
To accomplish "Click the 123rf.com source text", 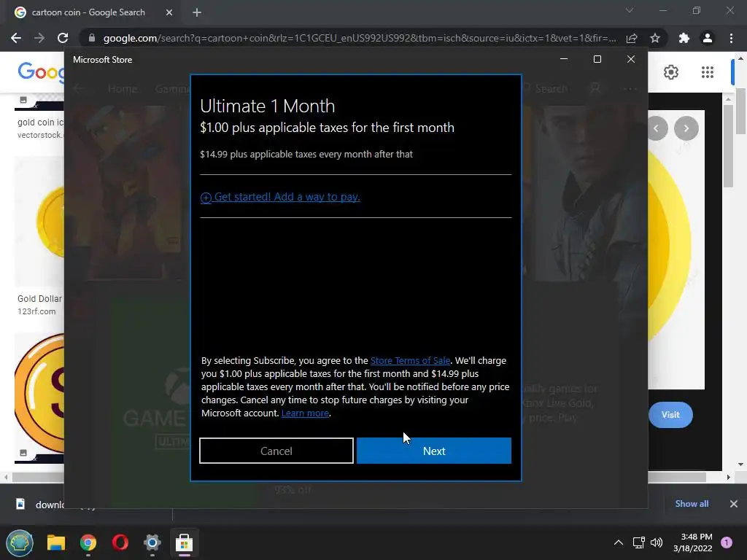I will (x=36, y=311).
